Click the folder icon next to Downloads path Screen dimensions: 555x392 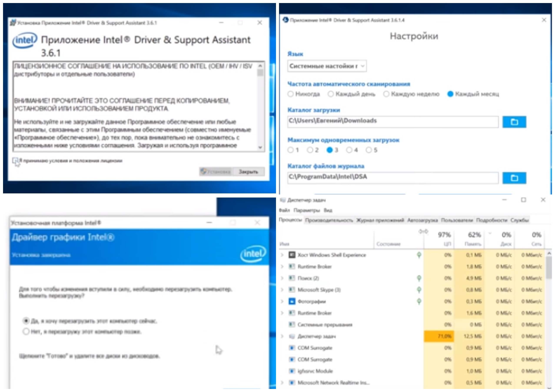[514, 122]
